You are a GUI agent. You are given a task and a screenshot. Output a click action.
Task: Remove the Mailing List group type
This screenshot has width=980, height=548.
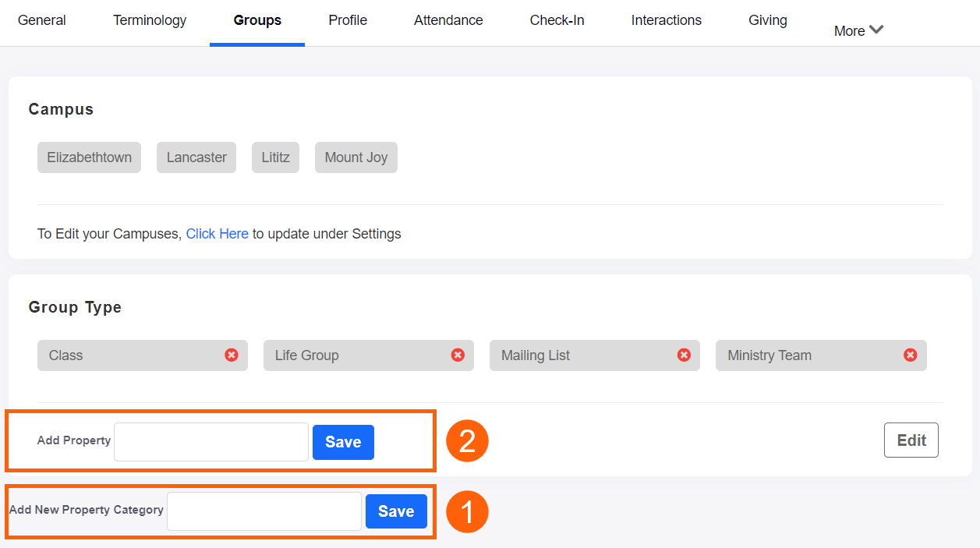pos(684,355)
